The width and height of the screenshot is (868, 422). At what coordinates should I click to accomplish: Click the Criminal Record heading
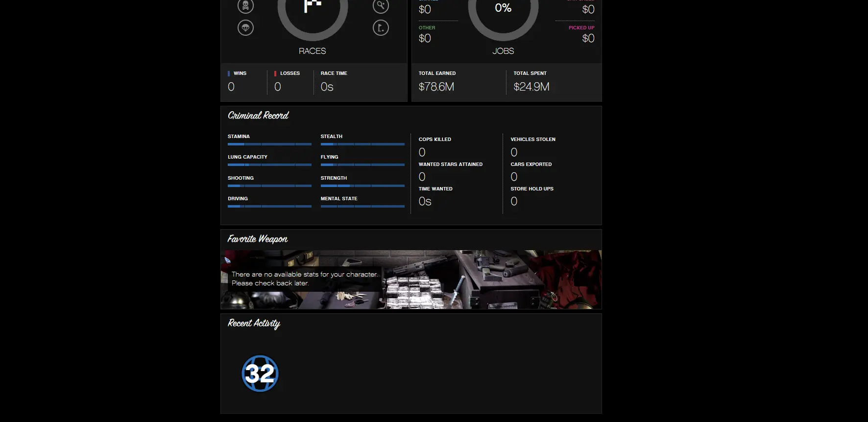click(x=258, y=116)
